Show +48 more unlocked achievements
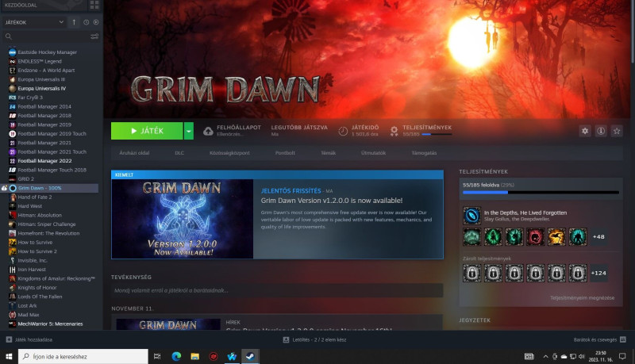Image resolution: width=635 pixels, height=364 pixels. 598,237
